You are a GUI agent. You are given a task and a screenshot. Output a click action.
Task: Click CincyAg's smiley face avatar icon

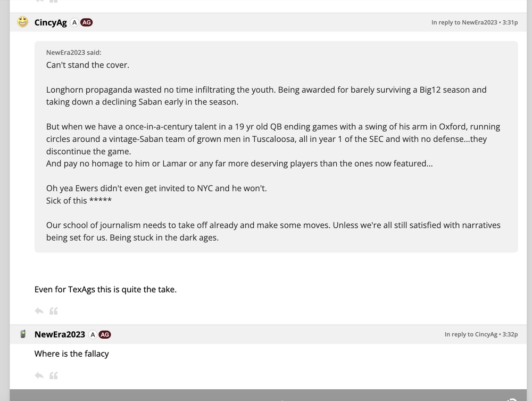point(23,22)
